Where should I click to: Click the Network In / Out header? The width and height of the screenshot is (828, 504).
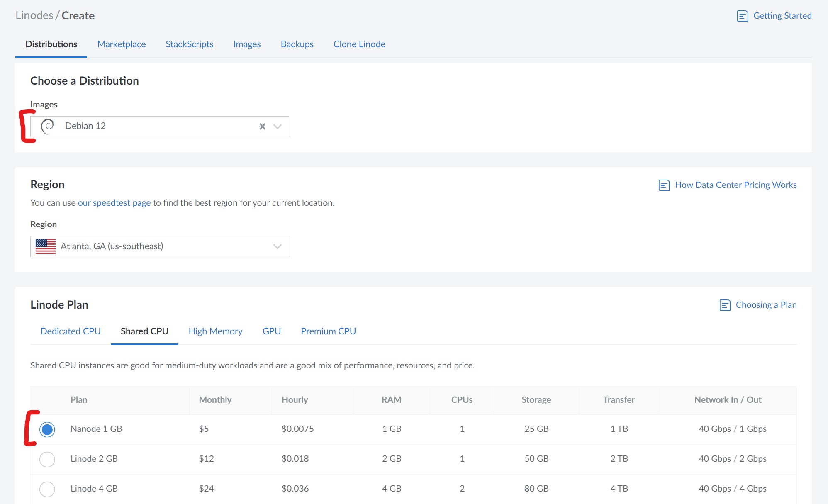coord(728,400)
